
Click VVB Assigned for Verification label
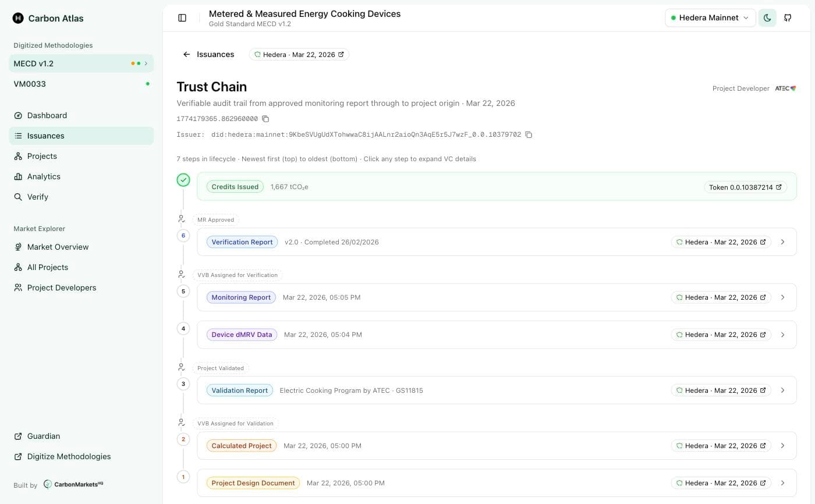[238, 275]
